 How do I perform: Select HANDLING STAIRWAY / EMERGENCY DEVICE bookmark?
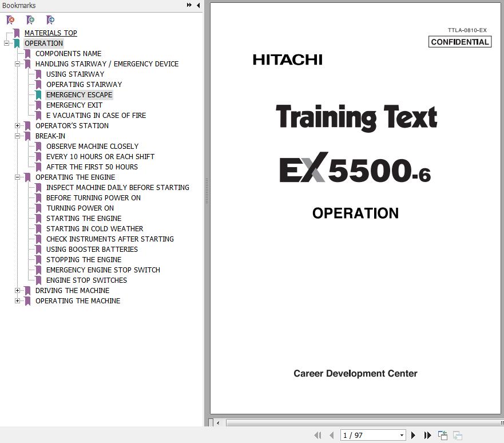point(107,64)
